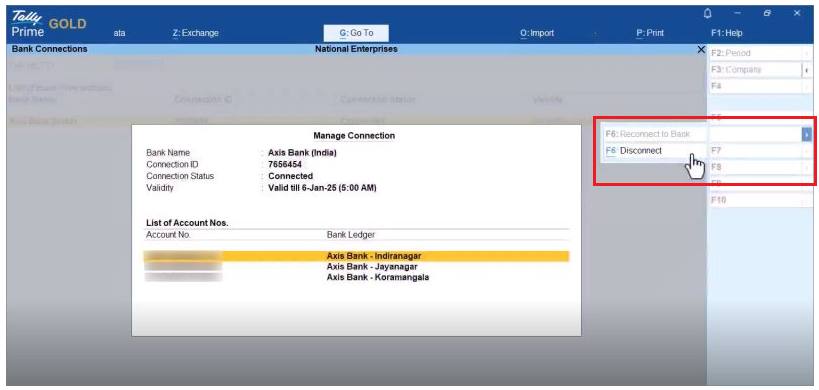Open the G: Go To menu
The height and width of the screenshot is (390, 819).
pyautogui.click(x=356, y=33)
